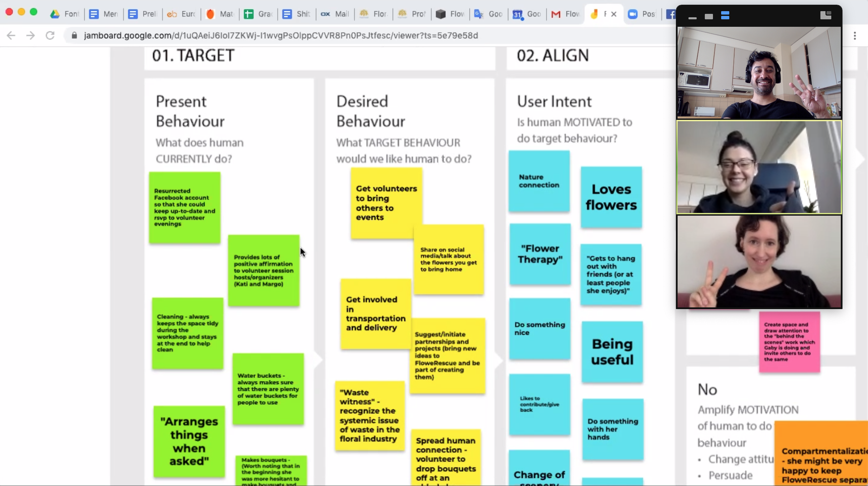Viewport: 868px width, 486px height.
Task: Go forward in browser history
Action: pyautogui.click(x=31, y=35)
